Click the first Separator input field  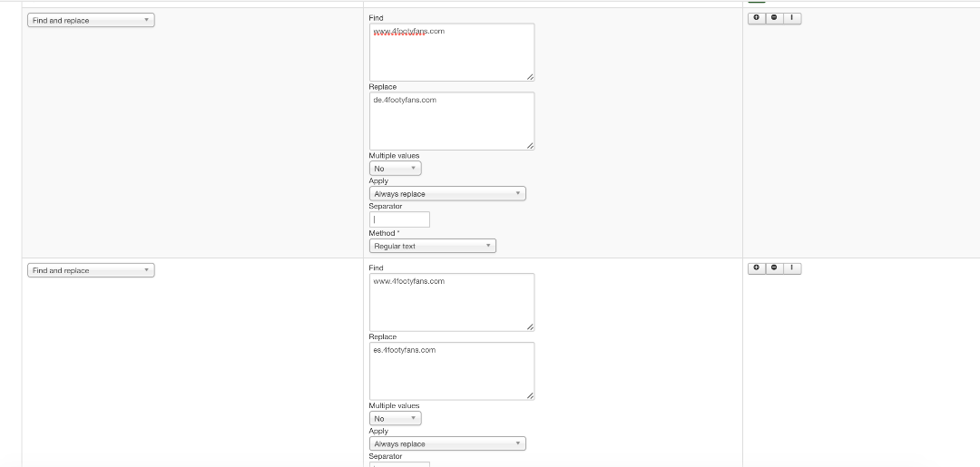pyautogui.click(x=399, y=219)
